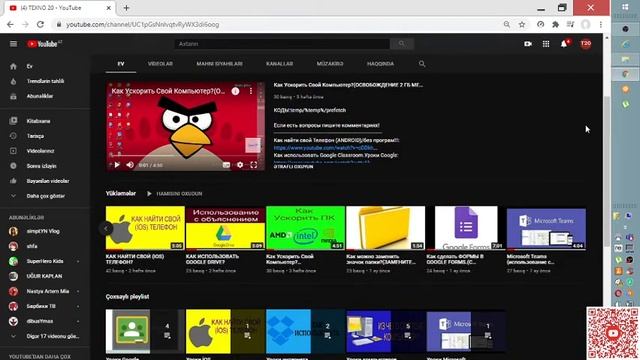The height and width of the screenshot is (360, 640).
Task: Click the page vertical scrollbar
Action: coord(606,171)
